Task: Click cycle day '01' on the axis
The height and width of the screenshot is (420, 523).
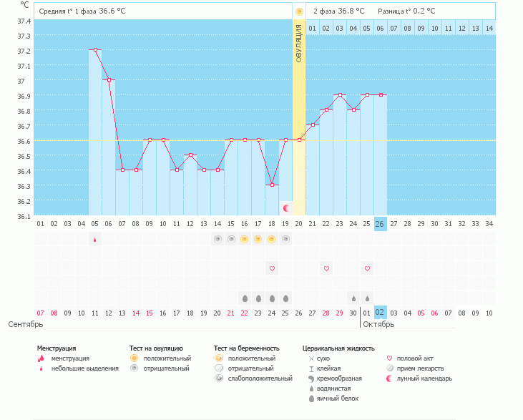Action: pyautogui.click(x=40, y=224)
